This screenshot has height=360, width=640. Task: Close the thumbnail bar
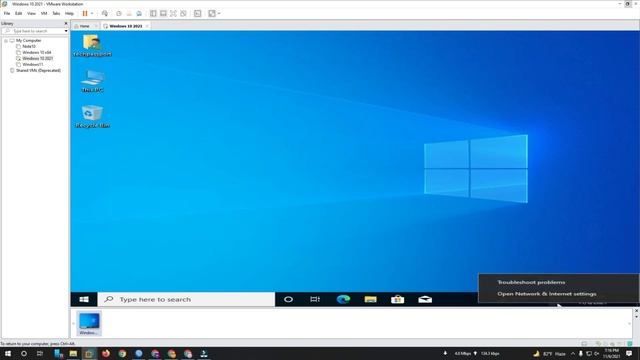[636, 311]
